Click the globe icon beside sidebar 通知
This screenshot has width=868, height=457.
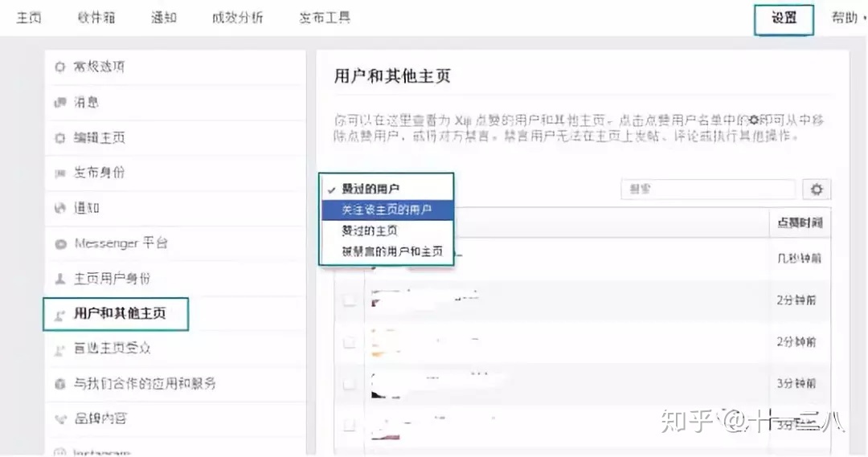[x=59, y=208]
